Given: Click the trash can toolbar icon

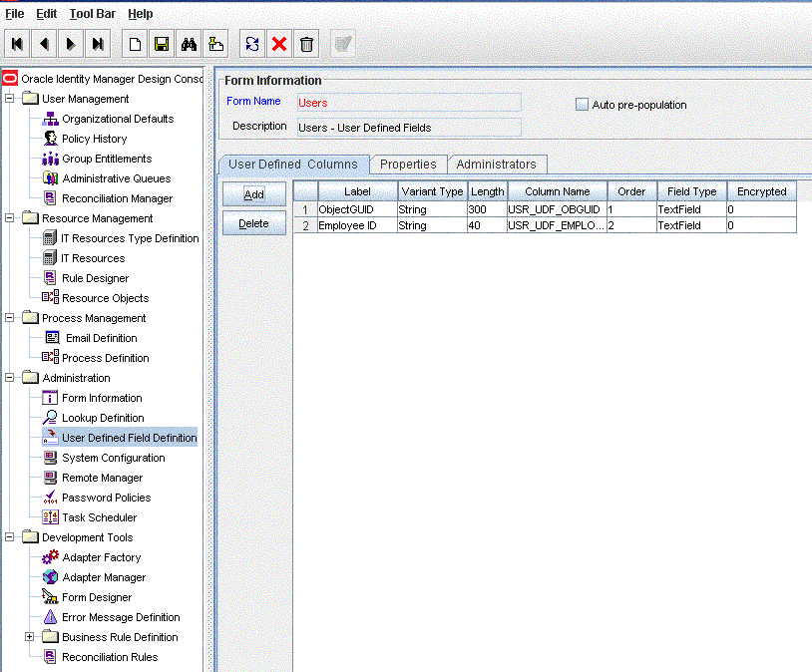Looking at the screenshot, I should (307, 44).
